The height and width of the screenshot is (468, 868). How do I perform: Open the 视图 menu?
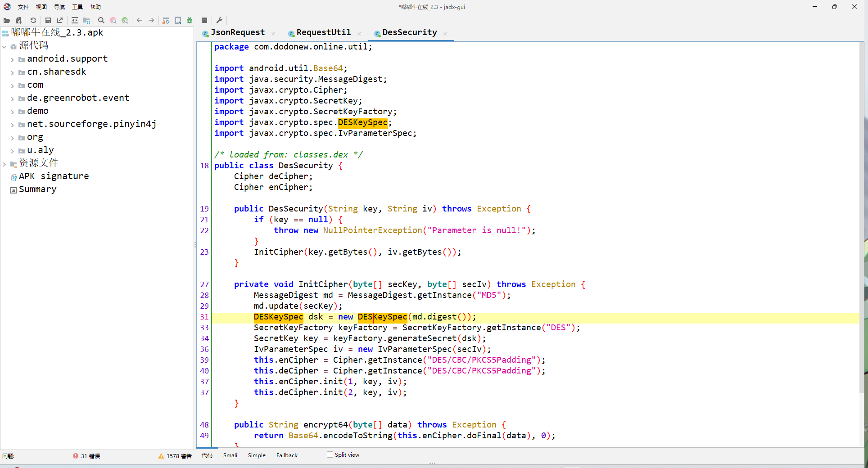click(41, 7)
